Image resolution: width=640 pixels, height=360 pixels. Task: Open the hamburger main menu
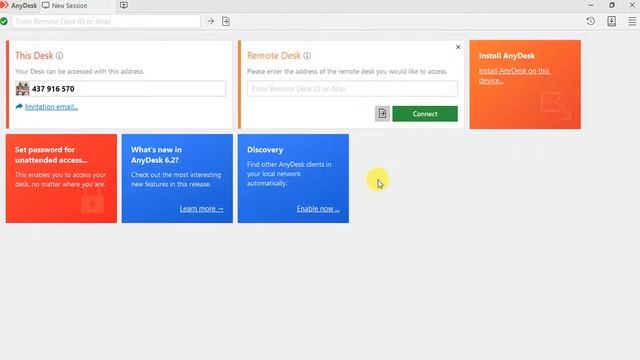coord(632,21)
